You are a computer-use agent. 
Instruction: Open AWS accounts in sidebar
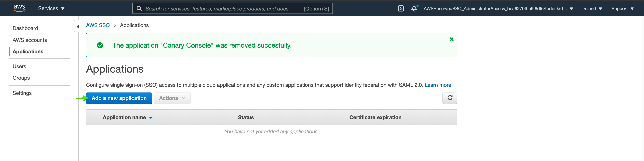click(30, 40)
